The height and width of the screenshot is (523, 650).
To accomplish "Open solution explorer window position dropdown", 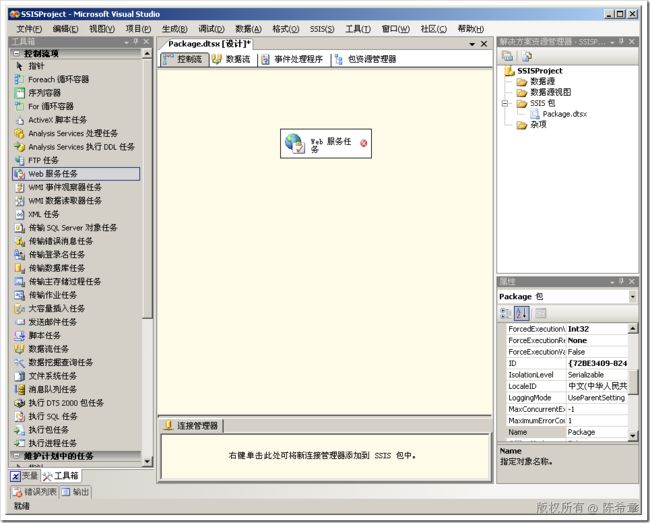I will (612, 42).
